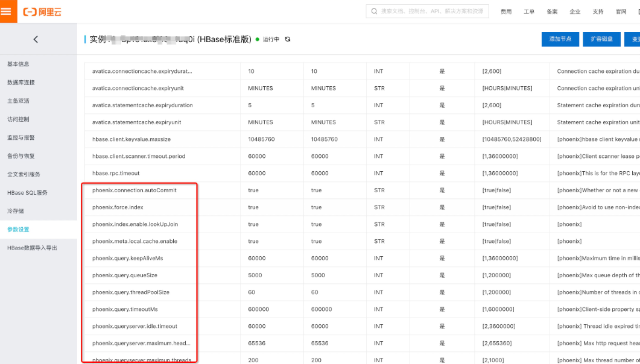Select the hbase.client.keyvalue.maxsize parameter name
Image resolution: width=640 pixels, height=364 pixels.
pos(131,139)
